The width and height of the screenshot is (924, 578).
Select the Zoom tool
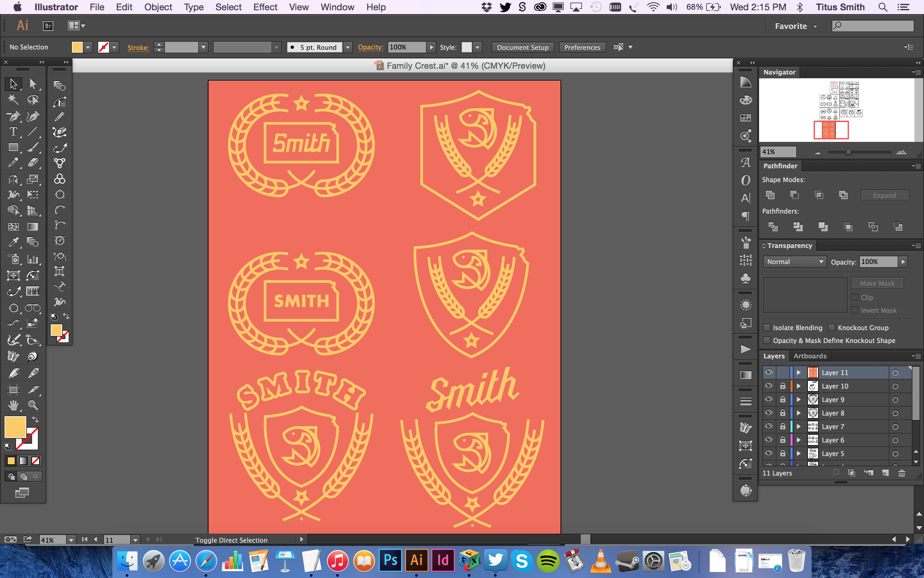coord(33,405)
